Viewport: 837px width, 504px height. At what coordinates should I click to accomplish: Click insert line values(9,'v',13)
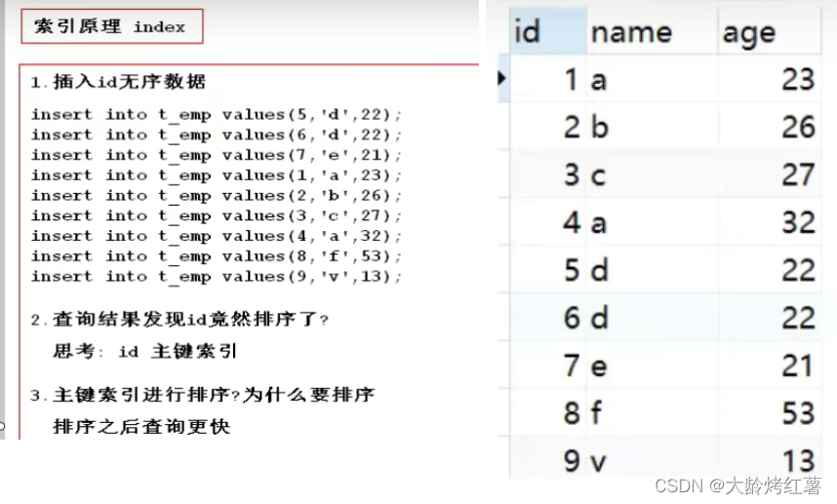point(216,277)
